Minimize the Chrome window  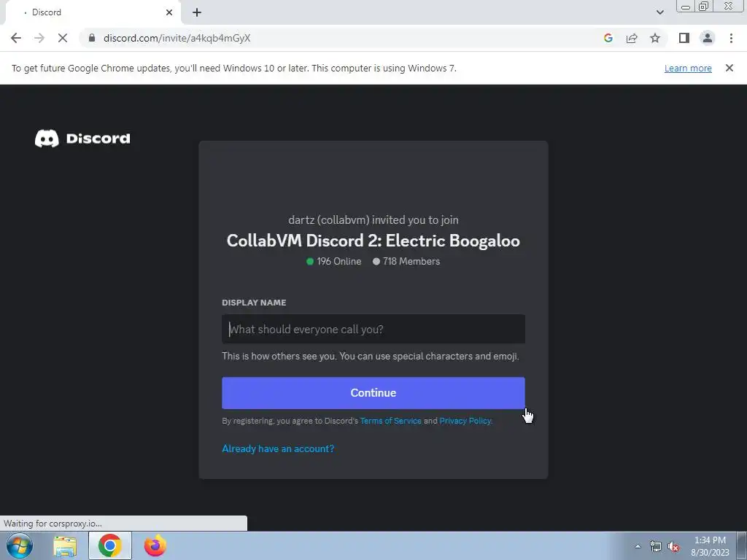pos(686,7)
